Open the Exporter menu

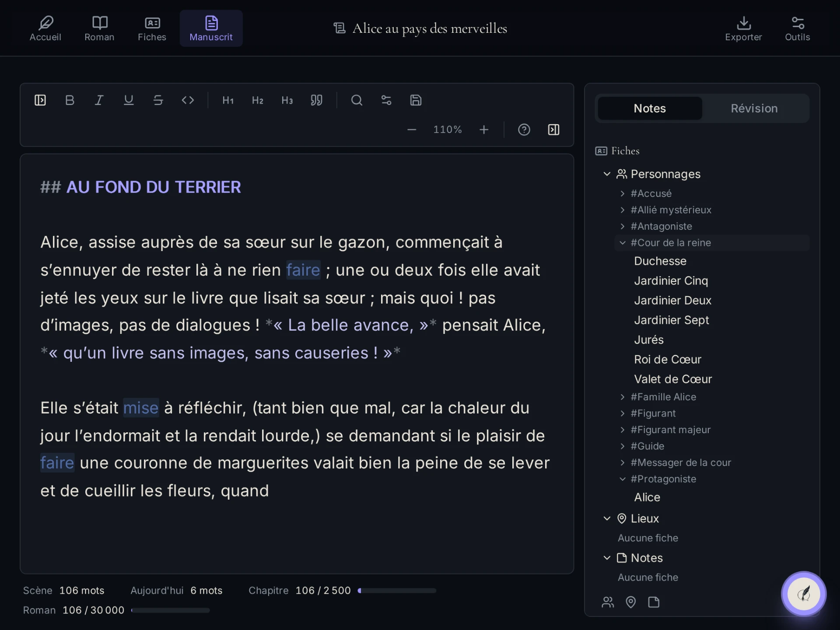tap(743, 28)
